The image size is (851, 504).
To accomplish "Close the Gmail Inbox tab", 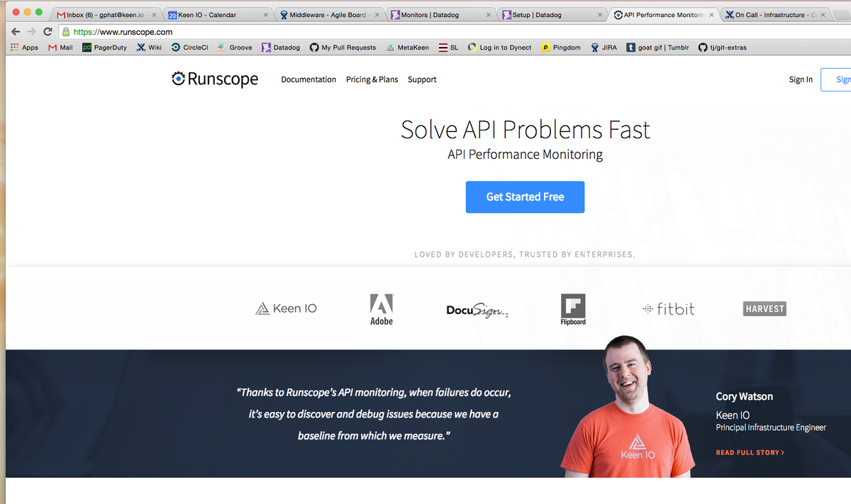I will [x=154, y=15].
